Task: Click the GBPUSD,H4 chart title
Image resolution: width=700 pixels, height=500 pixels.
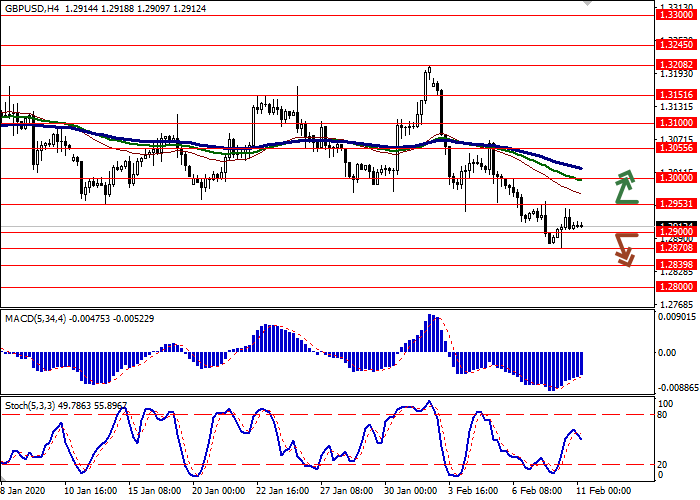Action: tap(27, 7)
